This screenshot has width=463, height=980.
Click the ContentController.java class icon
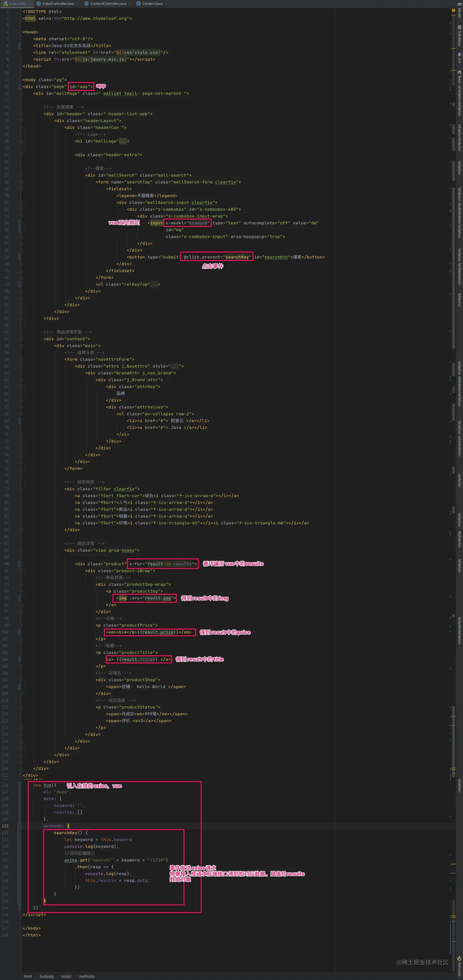(x=86, y=4)
